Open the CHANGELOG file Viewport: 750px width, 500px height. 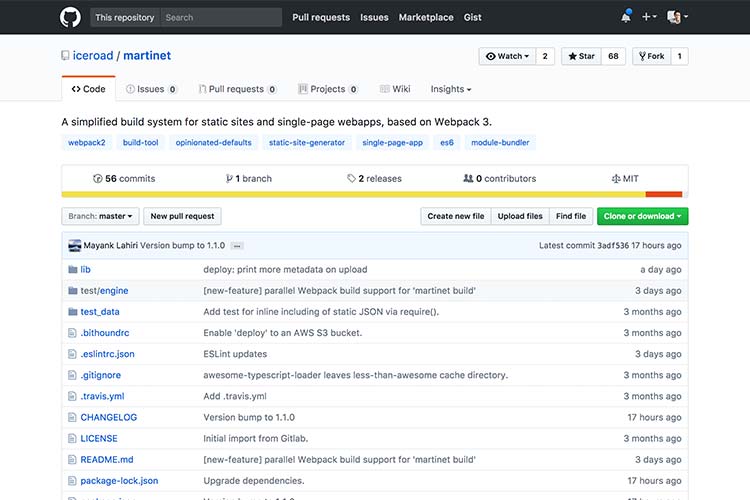109,417
